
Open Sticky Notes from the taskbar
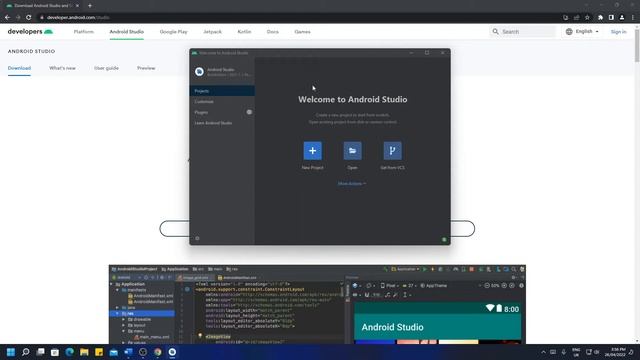pos(99,352)
